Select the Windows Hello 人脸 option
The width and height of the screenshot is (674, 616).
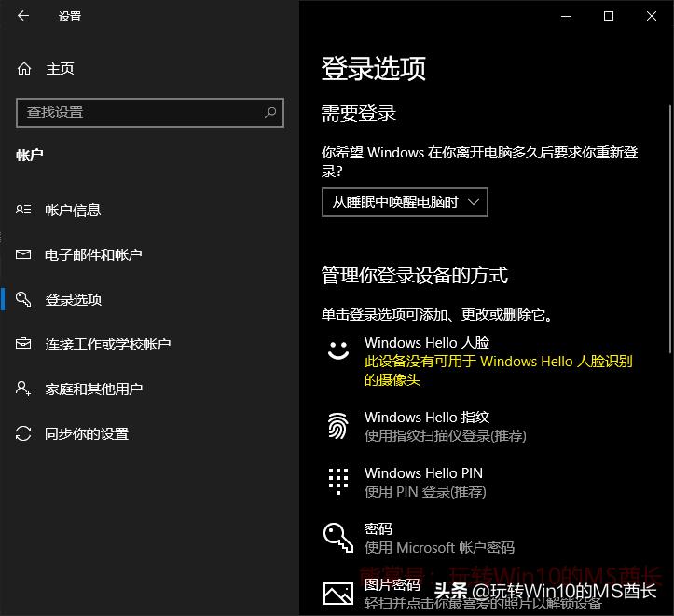click(479, 361)
